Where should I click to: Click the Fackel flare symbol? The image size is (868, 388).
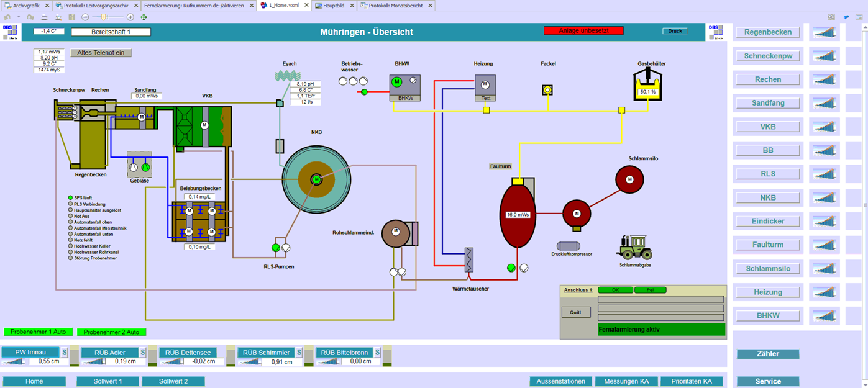coord(547,90)
